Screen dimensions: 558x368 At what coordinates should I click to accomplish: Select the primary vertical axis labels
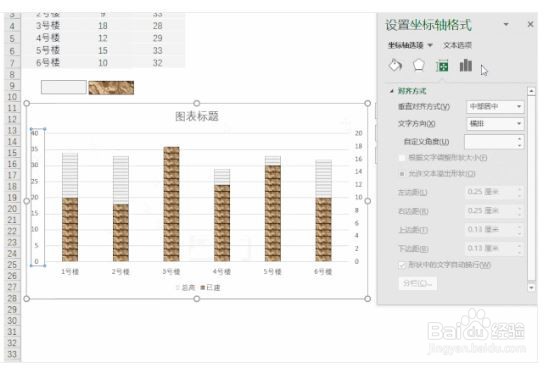tap(37, 197)
